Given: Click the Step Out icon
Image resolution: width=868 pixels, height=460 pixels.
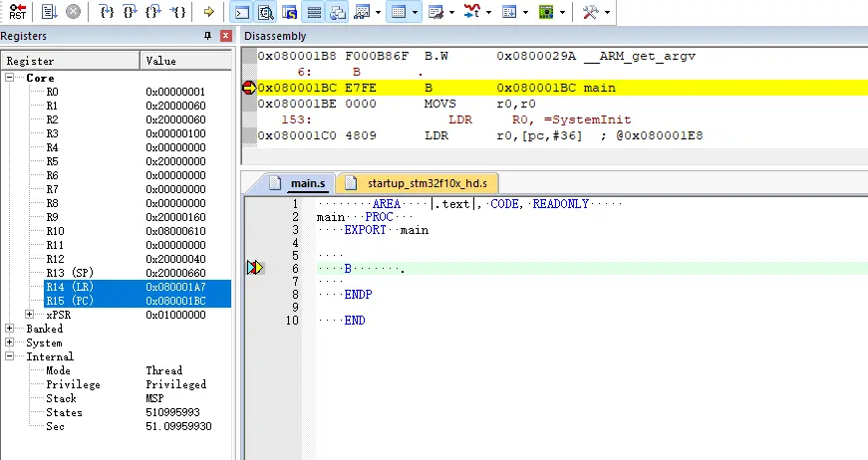Looking at the screenshot, I should (151, 12).
